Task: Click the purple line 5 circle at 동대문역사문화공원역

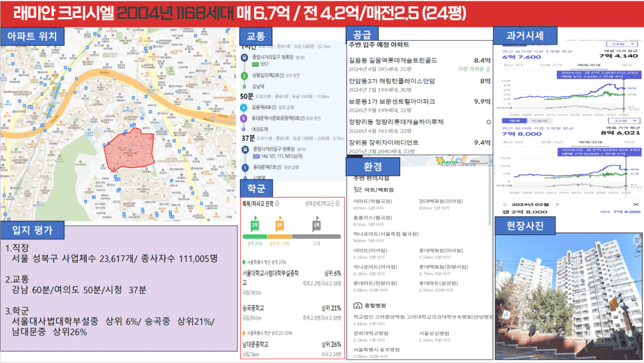Action: click(x=243, y=118)
